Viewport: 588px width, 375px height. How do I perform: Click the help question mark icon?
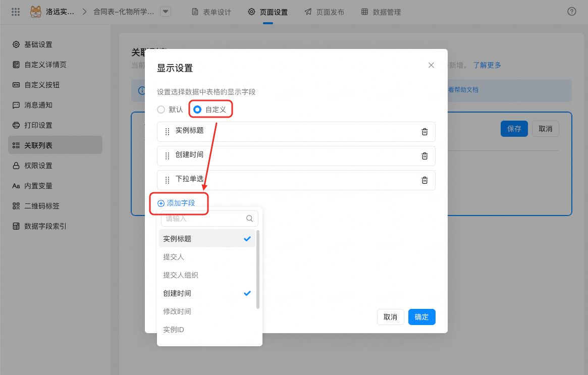[571, 12]
